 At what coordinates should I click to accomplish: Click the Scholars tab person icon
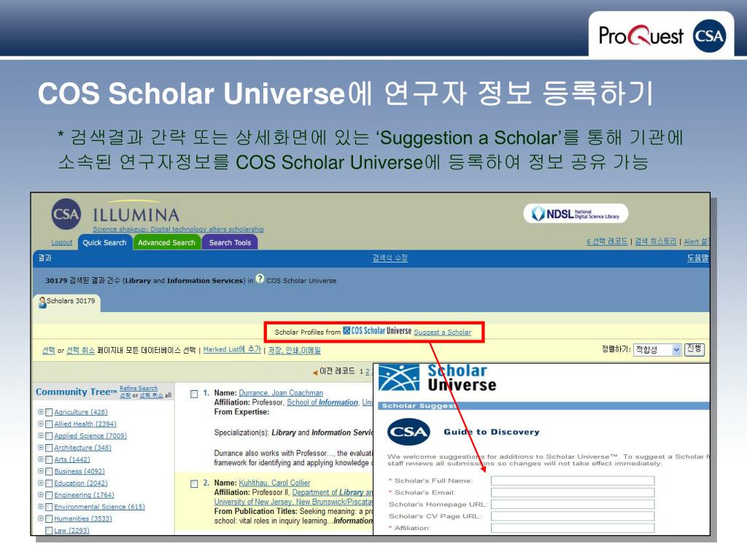(42, 302)
